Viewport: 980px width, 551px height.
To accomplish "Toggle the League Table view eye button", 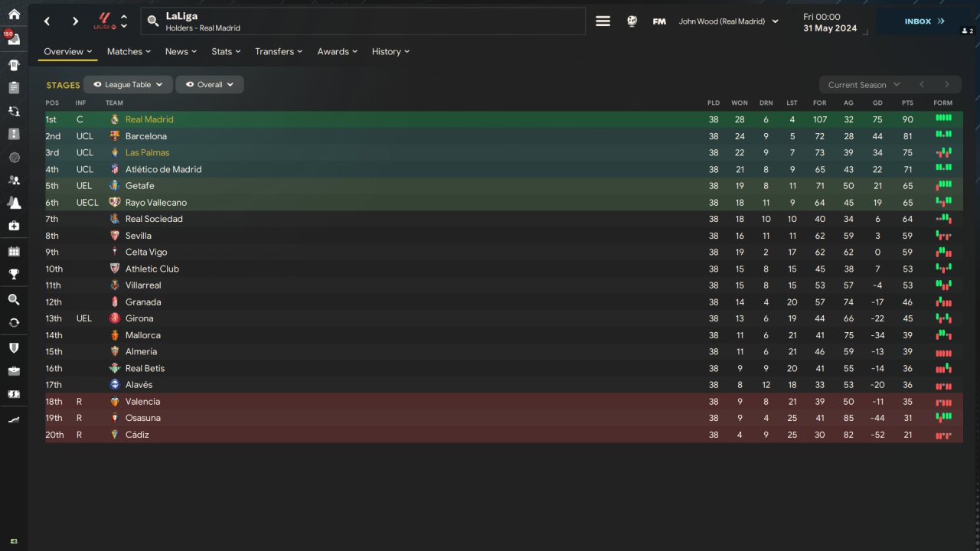I will pyautogui.click(x=128, y=85).
